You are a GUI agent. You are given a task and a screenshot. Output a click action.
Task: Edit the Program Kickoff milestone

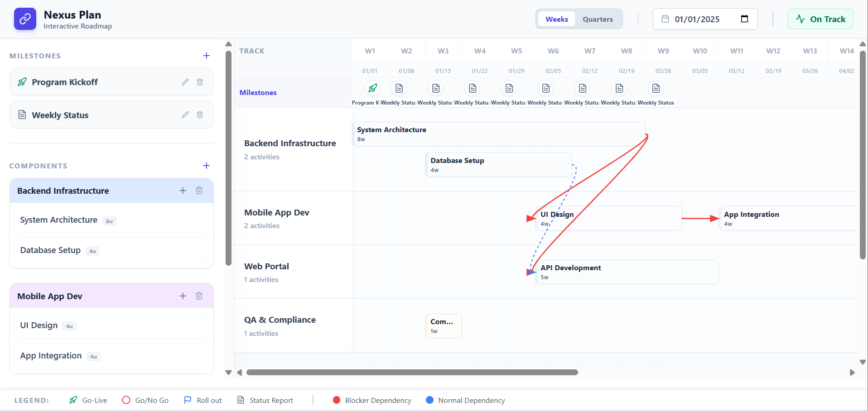[x=185, y=82]
